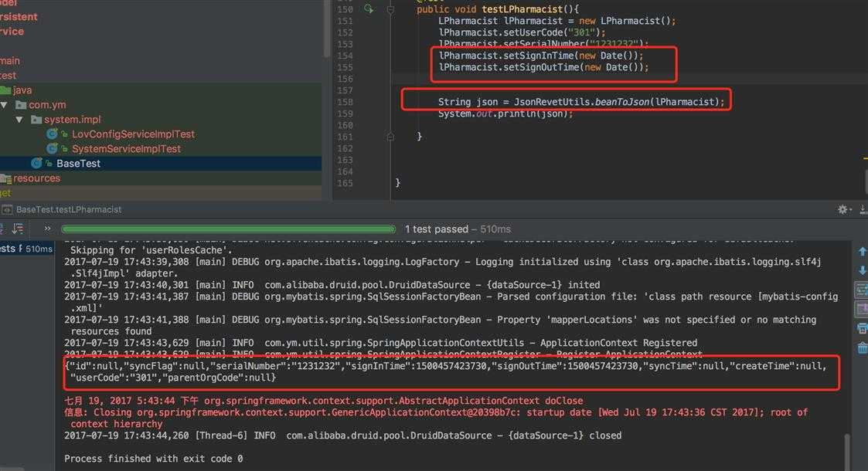
Task: Collapse the system.impl package node
Action: coord(19,120)
